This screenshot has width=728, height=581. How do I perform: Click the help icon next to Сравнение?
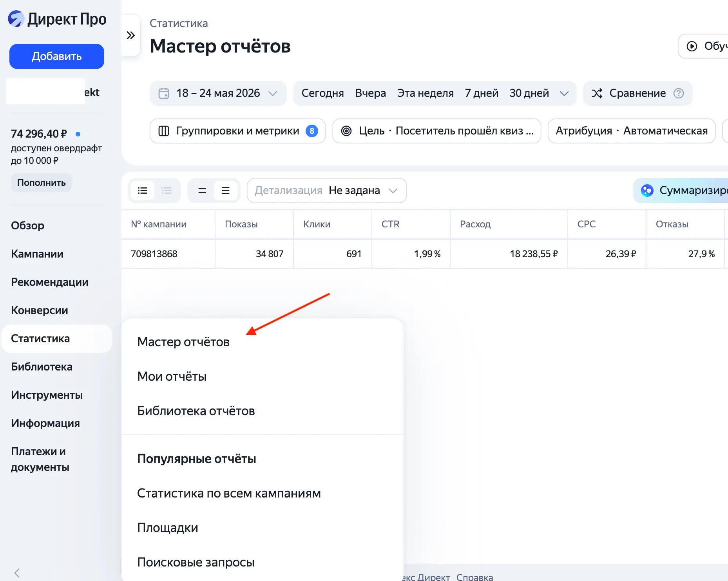[679, 93]
